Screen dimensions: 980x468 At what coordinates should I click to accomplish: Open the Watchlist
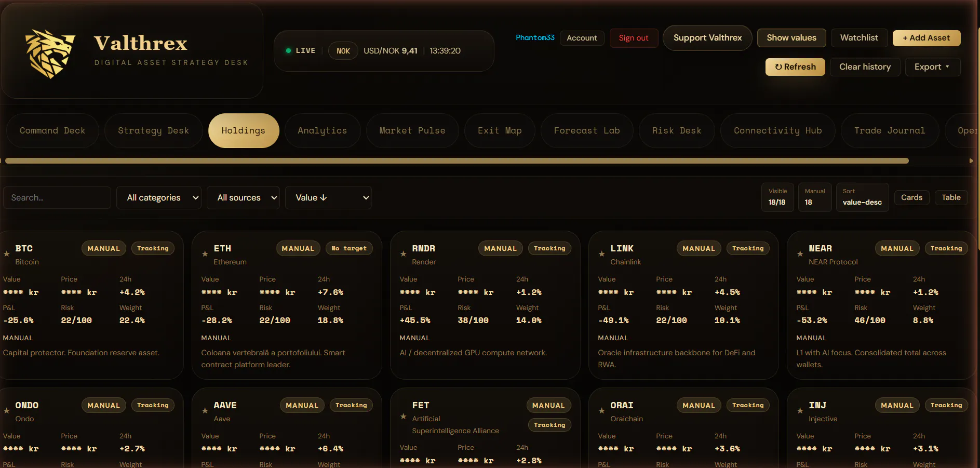point(859,38)
